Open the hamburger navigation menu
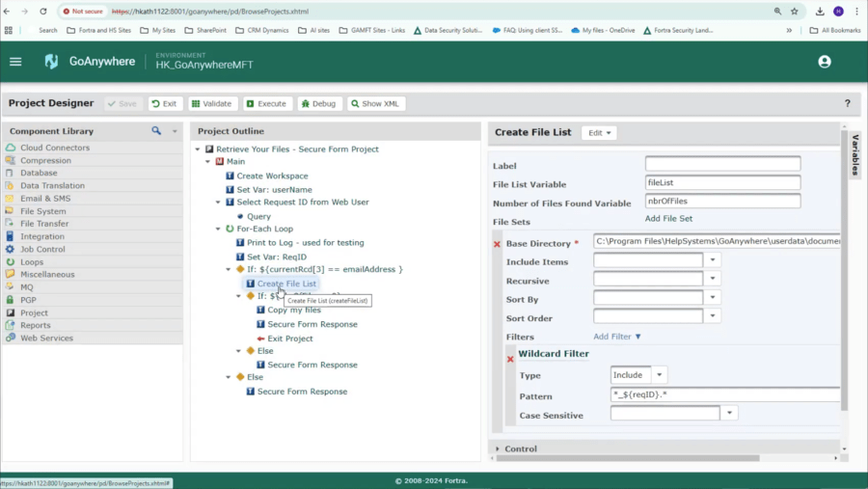Screen dimensions: 868x489 pos(15,62)
